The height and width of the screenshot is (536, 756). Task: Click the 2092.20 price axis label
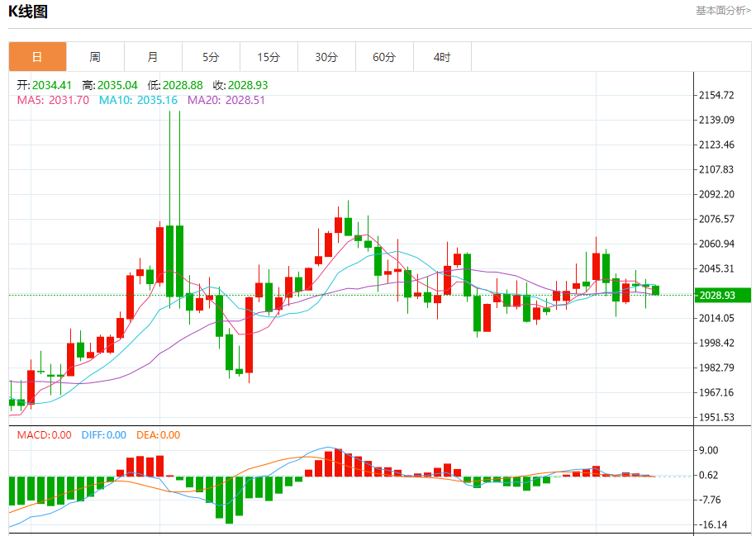coord(716,194)
